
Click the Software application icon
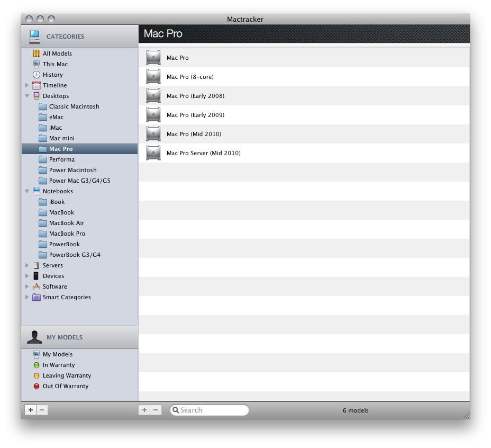(37, 286)
